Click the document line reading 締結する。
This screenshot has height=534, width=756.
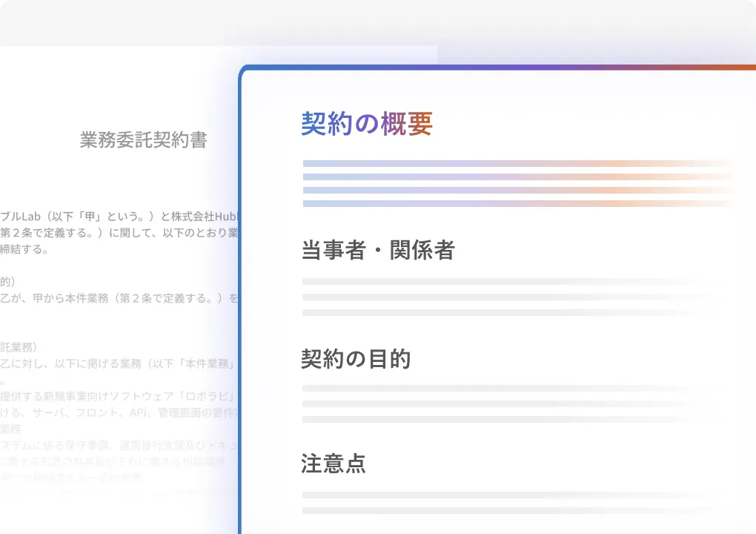(x=25, y=250)
